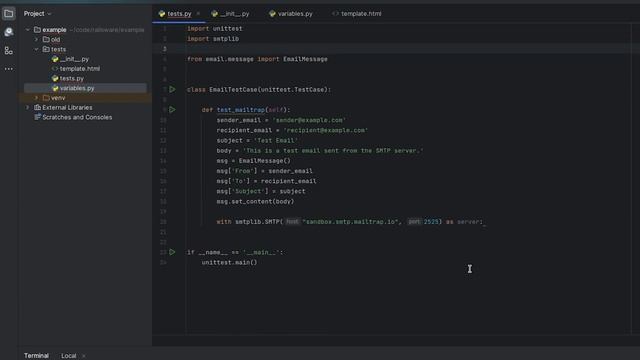Expand the old folder
Image resolution: width=640 pixels, height=360 pixels.
coord(36,40)
